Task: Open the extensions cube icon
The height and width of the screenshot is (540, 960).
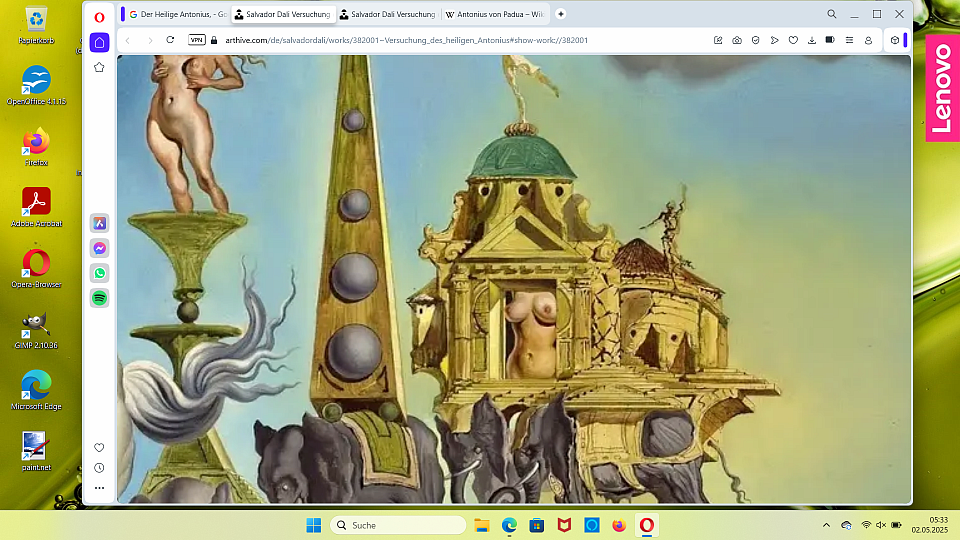Action: point(895,40)
